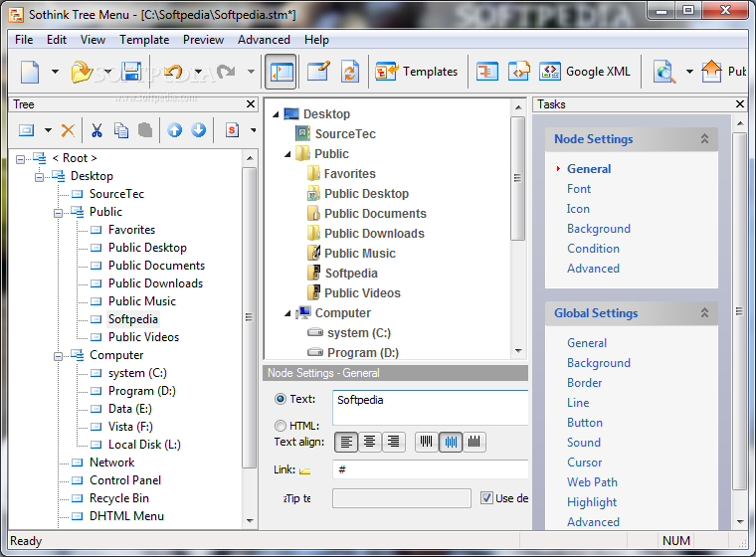Click the Copy icon in Tree panel
756x557 pixels.
tap(121, 130)
